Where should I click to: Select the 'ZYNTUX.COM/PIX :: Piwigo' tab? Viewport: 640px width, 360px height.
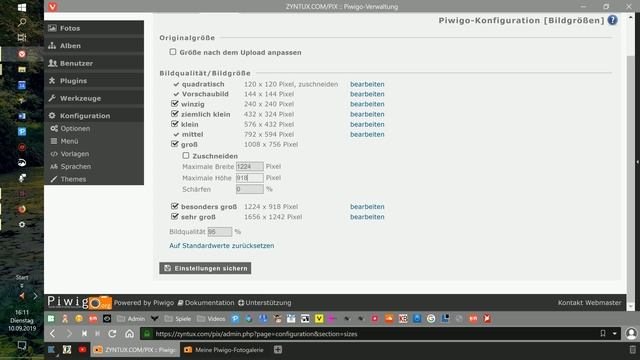coord(135,349)
